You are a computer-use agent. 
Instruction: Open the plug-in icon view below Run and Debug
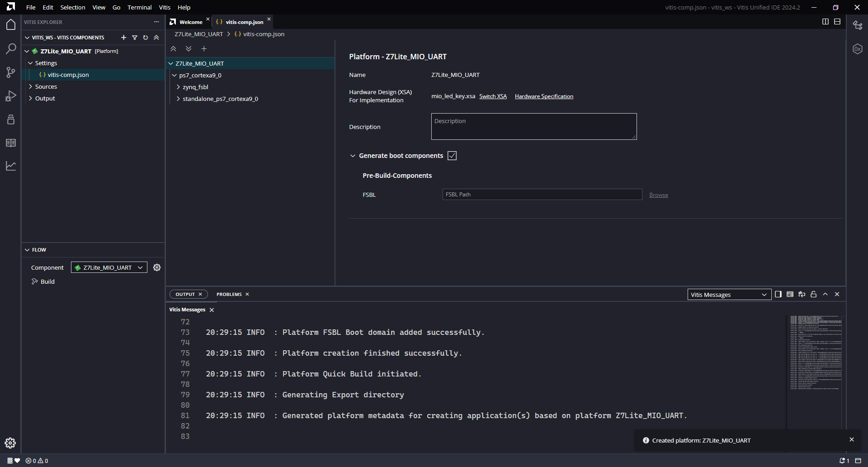(11, 119)
